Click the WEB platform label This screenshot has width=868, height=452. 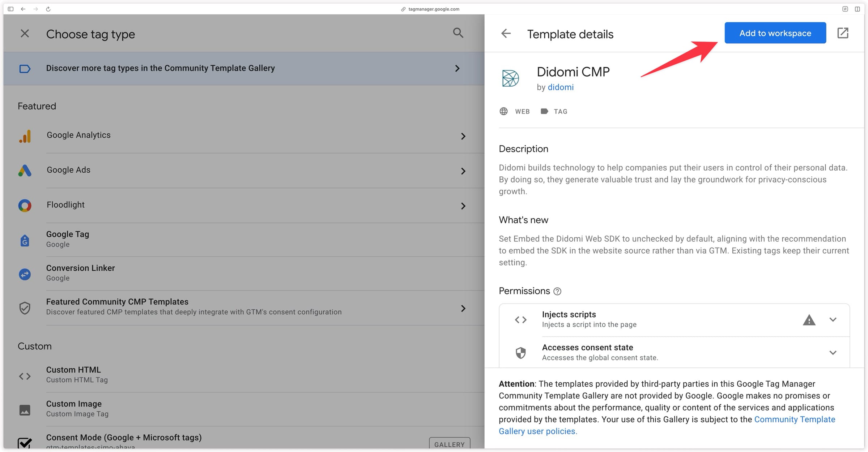tap(522, 112)
